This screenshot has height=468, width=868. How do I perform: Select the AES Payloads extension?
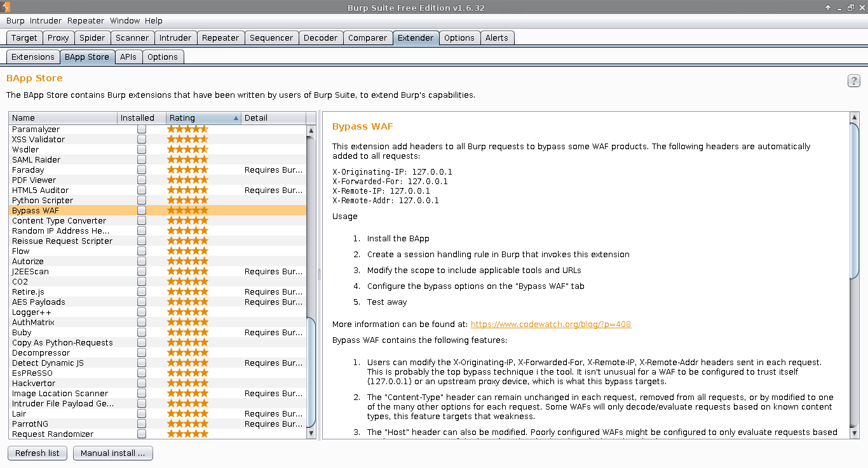coord(158,302)
